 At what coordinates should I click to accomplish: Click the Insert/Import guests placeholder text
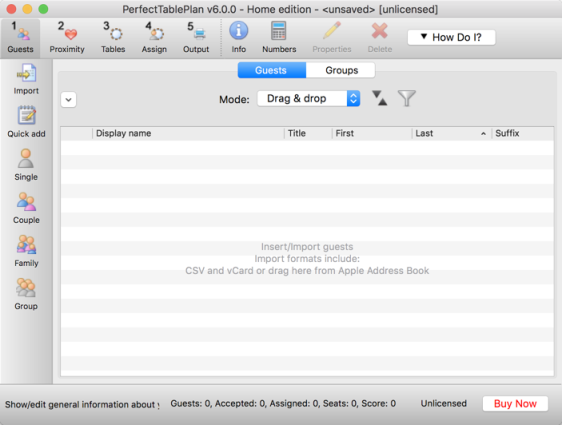[307, 247]
